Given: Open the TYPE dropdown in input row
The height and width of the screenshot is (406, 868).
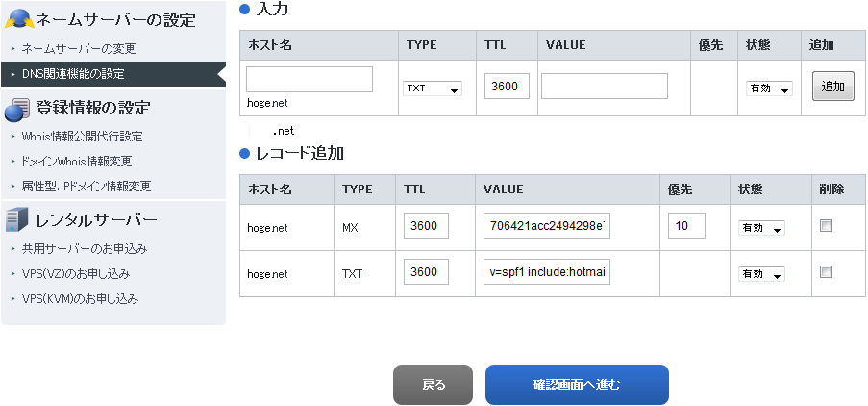Looking at the screenshot, I should [x=432, y=89].
